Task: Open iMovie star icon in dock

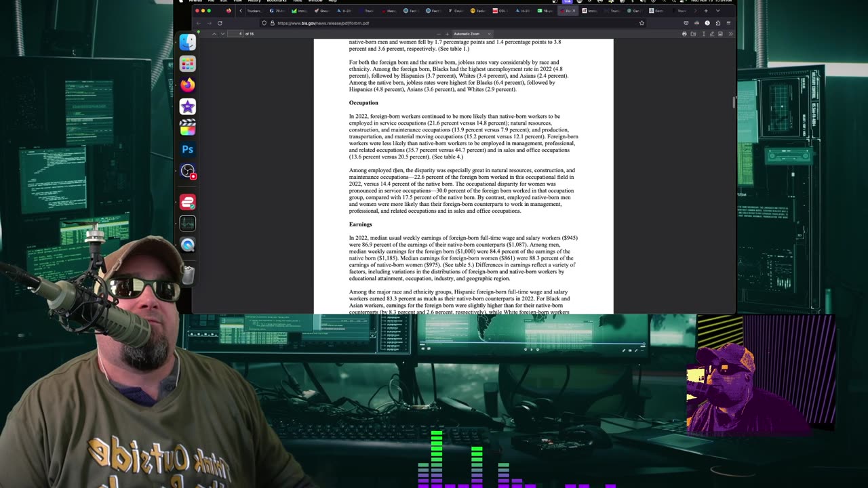Action: pyautogui.click(x=188, y=106)
